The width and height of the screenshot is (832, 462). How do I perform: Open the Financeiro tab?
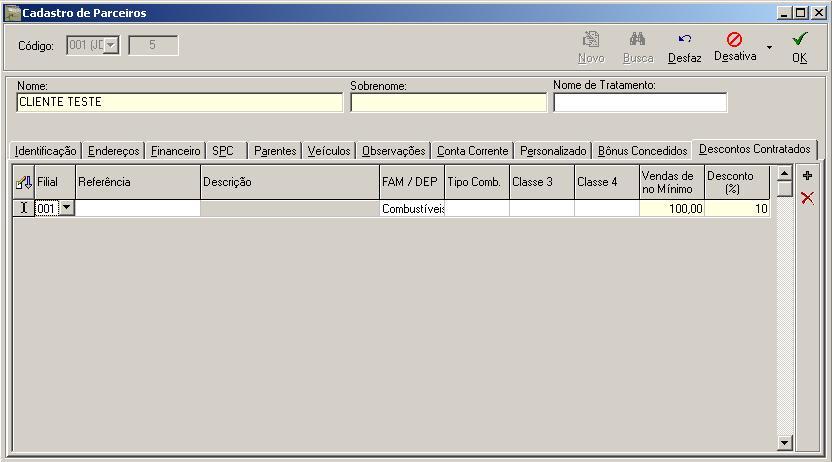176,151
